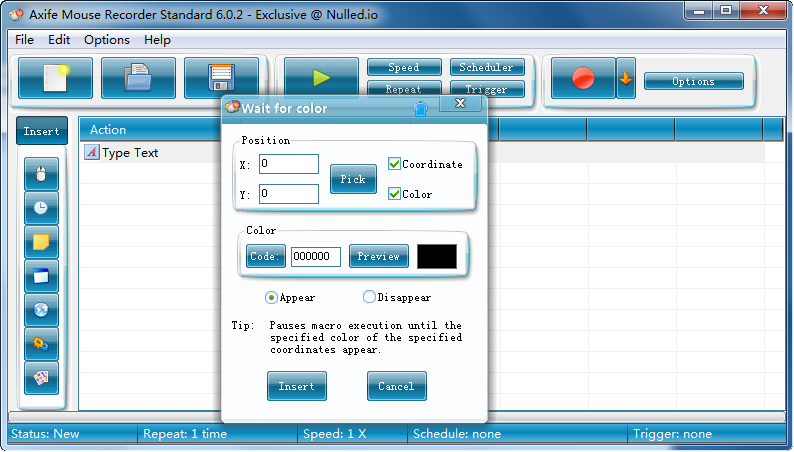Click the globe icon in the Insert sidebar
794x452 pixels.
coord(41,310)
